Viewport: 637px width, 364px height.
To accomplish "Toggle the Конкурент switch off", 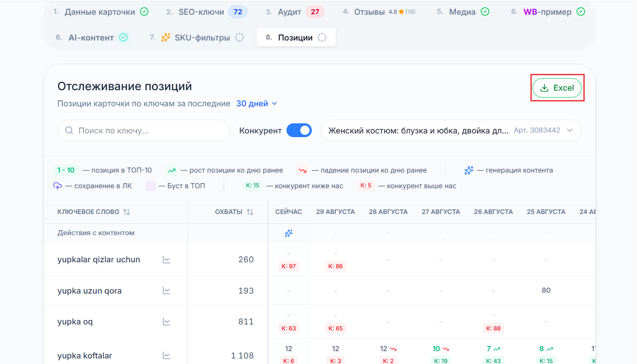I will (299, 131).
